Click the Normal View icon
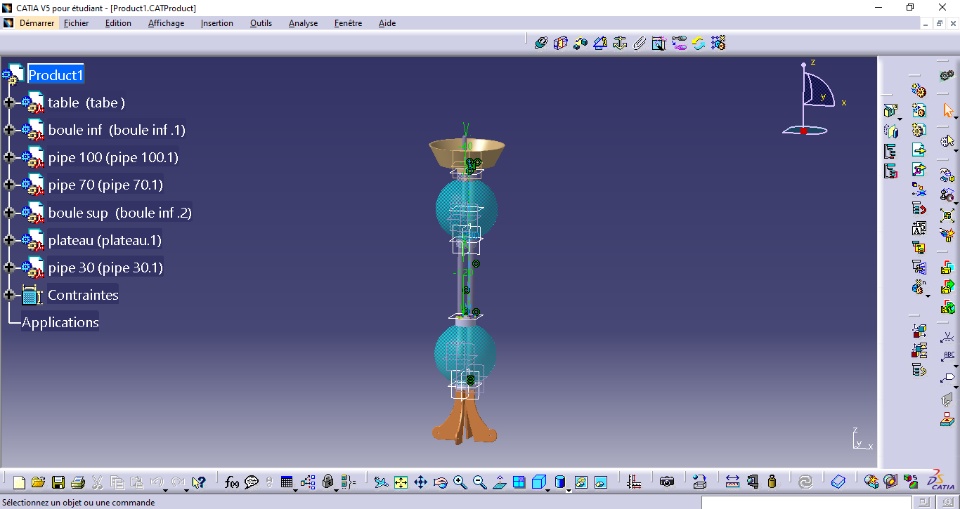 tap(500, 483)
